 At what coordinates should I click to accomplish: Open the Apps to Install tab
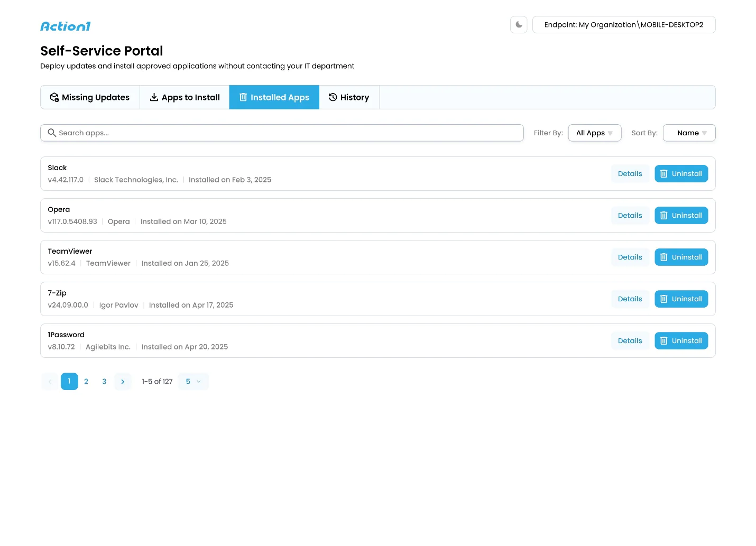185,97
